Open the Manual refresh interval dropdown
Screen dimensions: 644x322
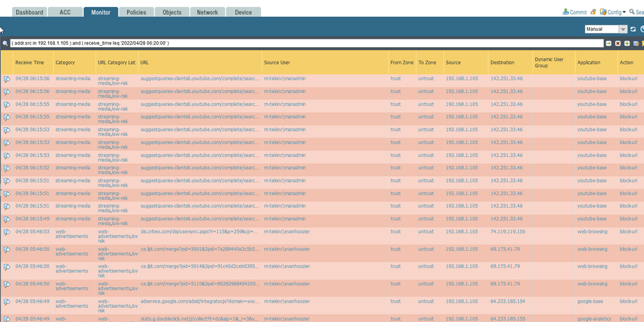623,29
